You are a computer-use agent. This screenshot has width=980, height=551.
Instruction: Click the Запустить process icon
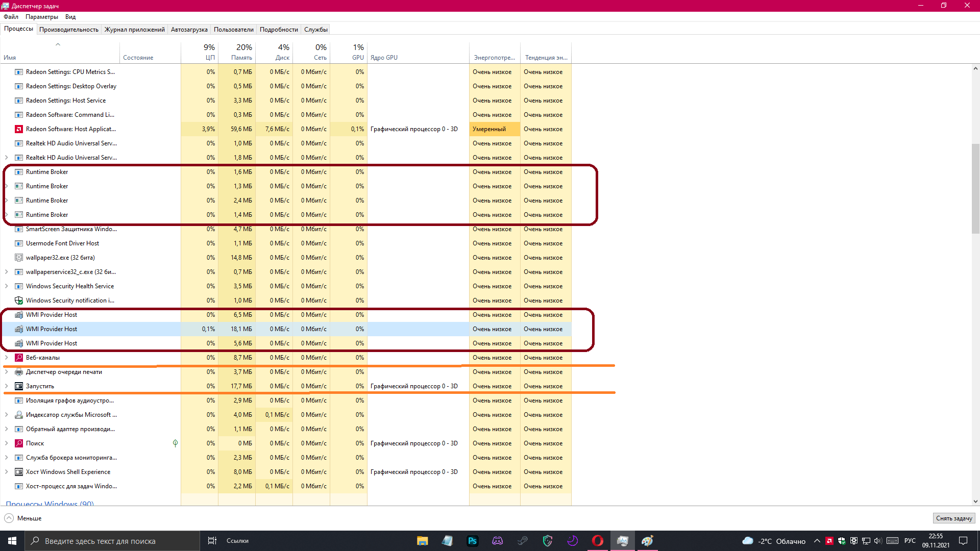19,386
